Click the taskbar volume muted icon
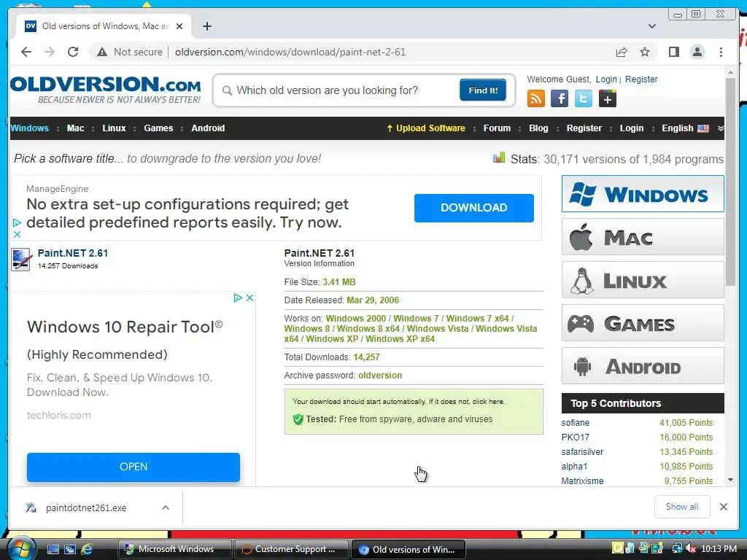Viewport: 747px width, 560px height. pos(690,548)
